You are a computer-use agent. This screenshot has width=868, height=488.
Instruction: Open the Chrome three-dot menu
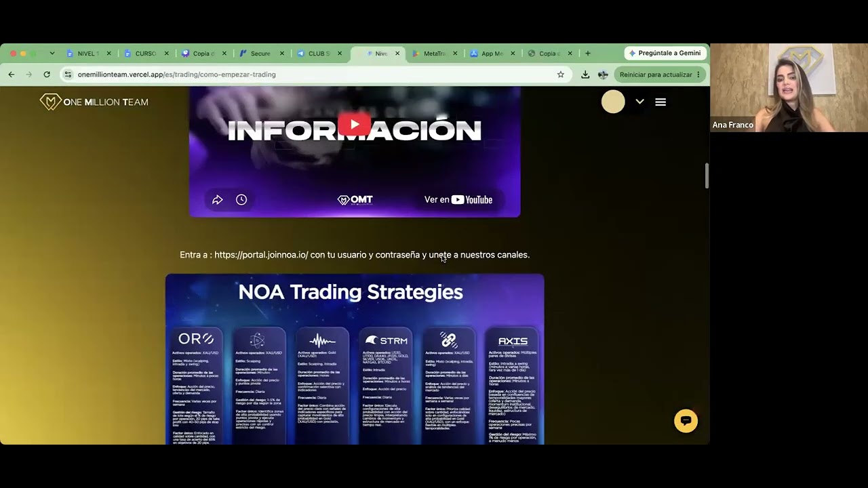[x=698, y=75]
